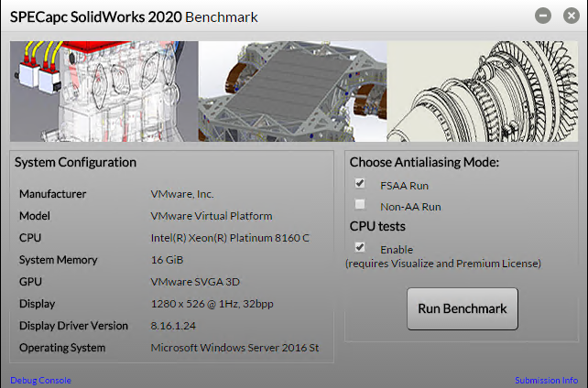Click the Microsoft Windows Server operating system value
Viewport: 588px width, 388px height.
234,348
